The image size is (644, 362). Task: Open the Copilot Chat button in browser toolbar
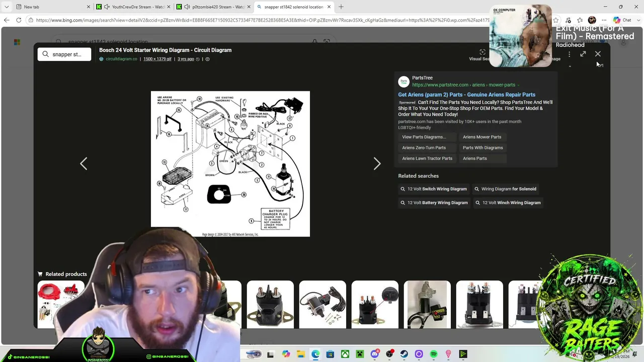[x=622, y=20]
